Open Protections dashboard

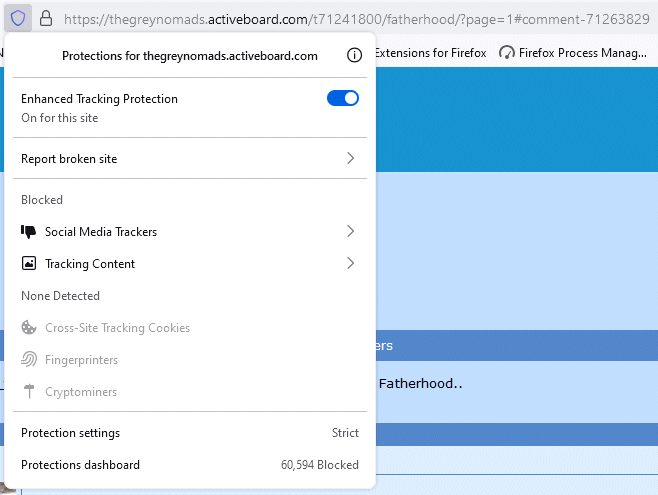[x=81, y=465]
